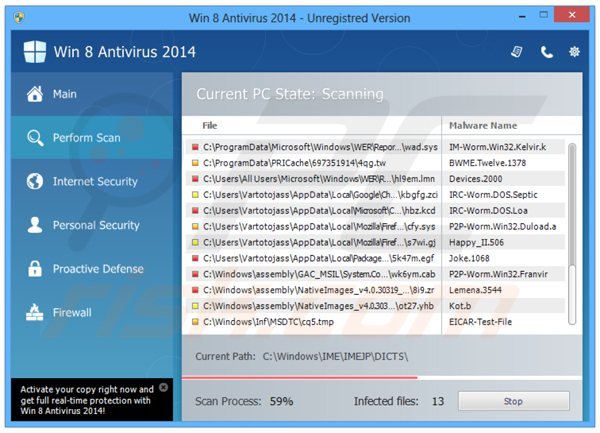
Task: Click the activate your copy message
Action: (x=86, y=400)
